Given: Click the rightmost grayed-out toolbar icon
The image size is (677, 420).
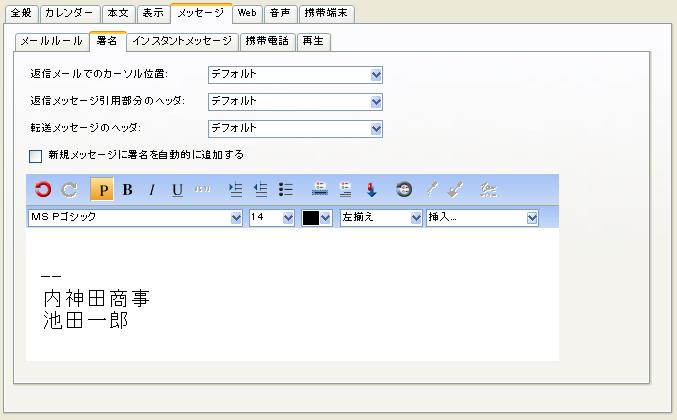Looking at the screenshot, I should click(x=488, y=189).
